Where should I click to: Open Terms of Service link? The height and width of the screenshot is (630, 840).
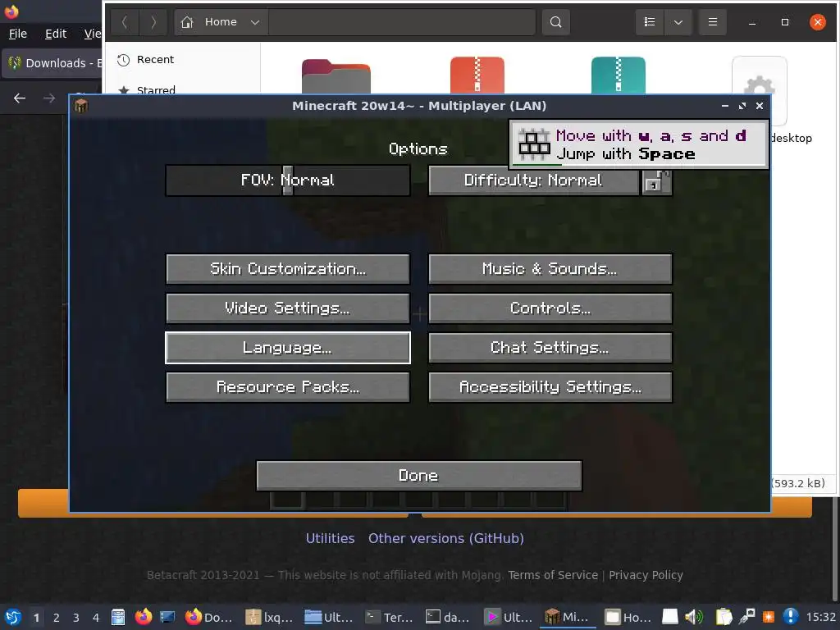point(553,575)
